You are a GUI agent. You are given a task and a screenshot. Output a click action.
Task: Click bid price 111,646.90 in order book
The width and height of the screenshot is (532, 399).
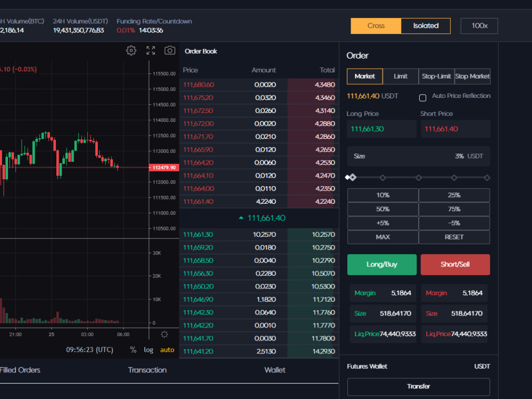tap(198, 300)
